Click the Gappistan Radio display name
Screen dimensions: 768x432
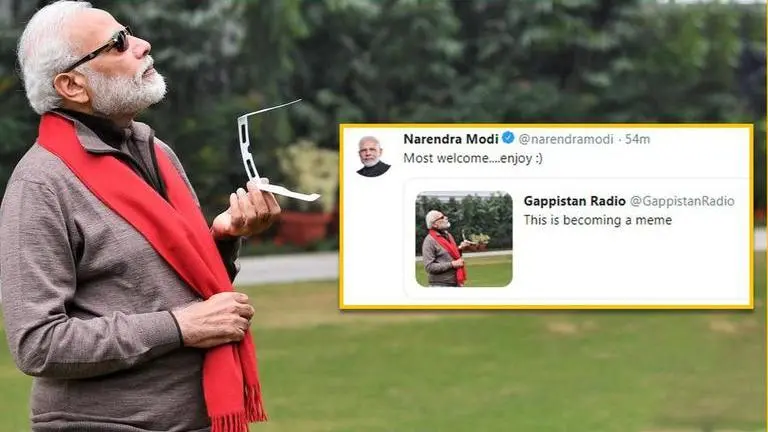575,201
